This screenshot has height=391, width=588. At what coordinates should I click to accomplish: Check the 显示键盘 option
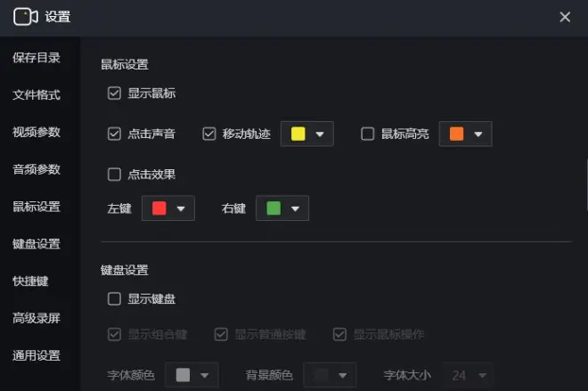point(114,299)
